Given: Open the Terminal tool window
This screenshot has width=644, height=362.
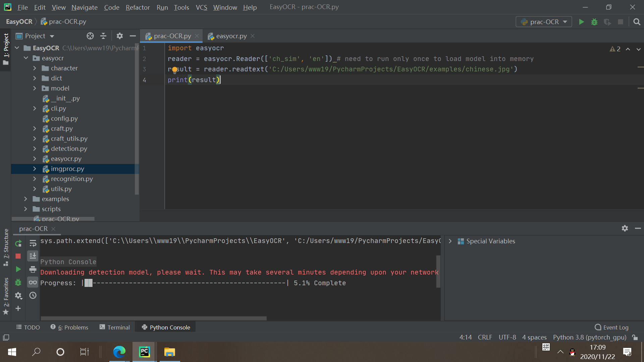Looking at the screenshot, I should [114, 327].
